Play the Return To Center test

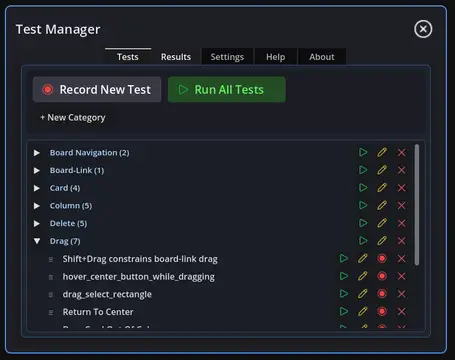[344, 311]
